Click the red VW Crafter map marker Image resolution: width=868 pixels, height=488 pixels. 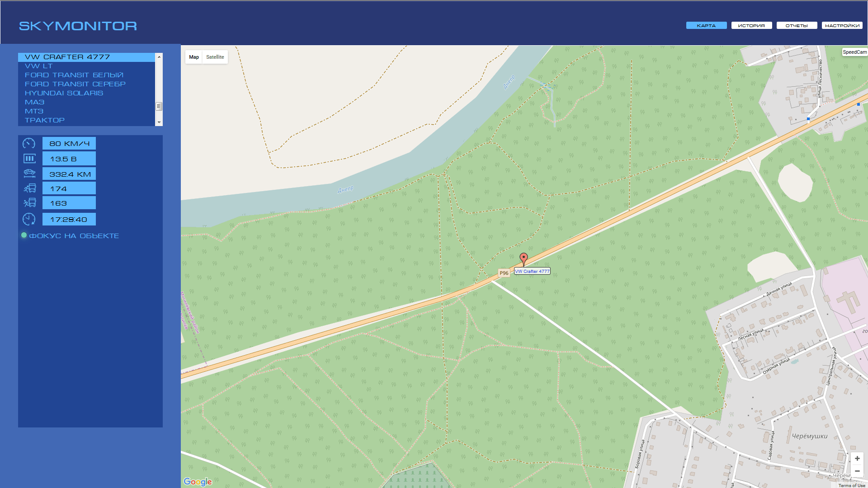coord(524,259)
